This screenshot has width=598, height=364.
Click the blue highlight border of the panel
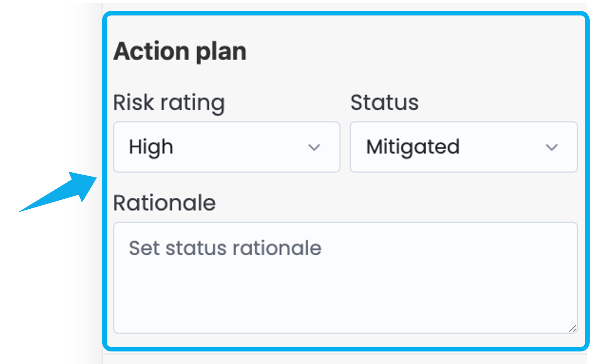(346, 14)
